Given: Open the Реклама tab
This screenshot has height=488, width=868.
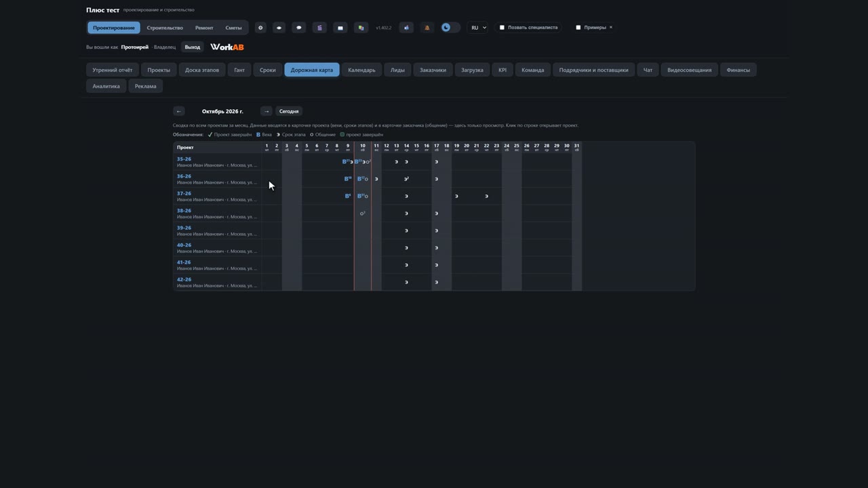Looking at the screenshot, I should [x=145, y=86].
